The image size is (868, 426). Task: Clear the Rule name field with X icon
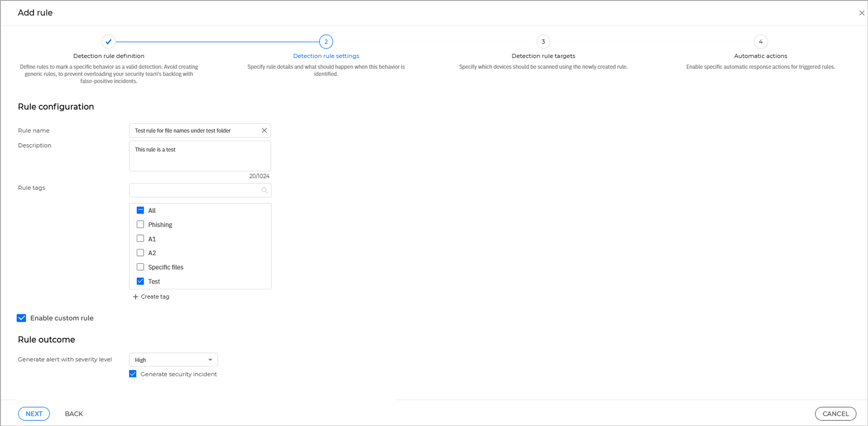264,131
